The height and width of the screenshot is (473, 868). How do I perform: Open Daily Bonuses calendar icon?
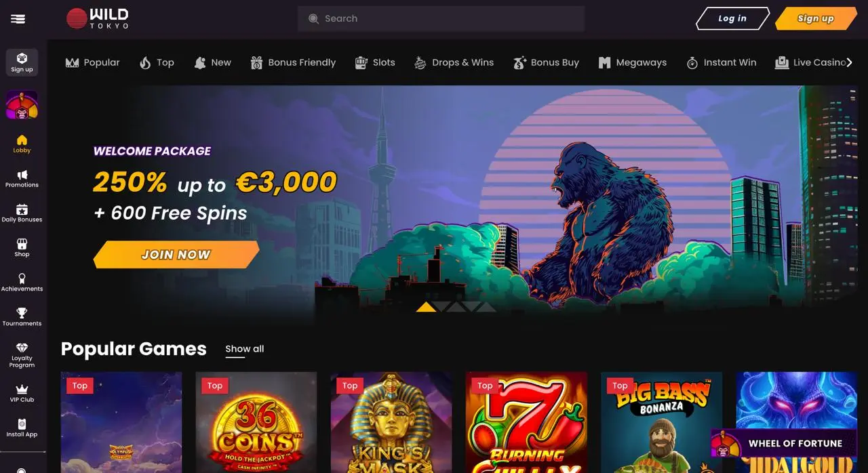[x=22, y=209]
